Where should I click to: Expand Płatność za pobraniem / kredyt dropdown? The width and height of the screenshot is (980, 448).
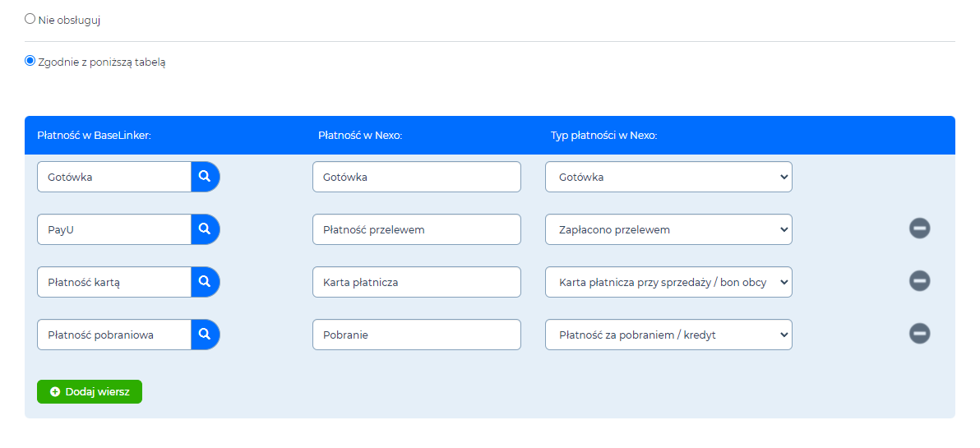coord(668,335)
